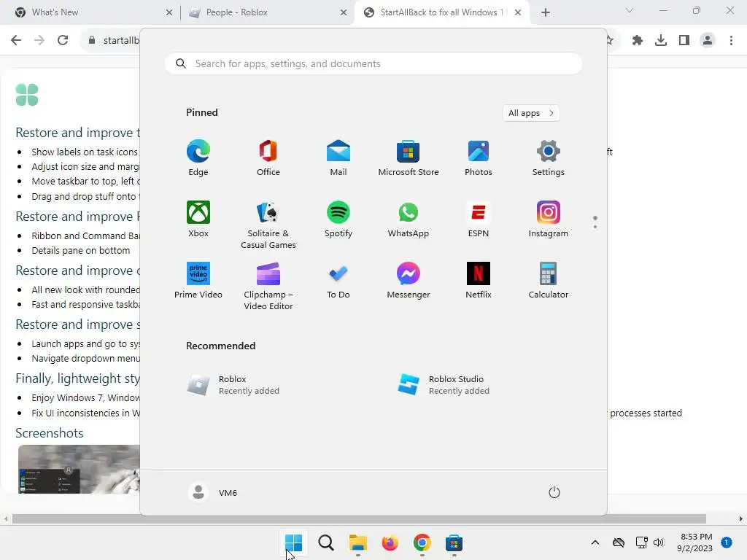Open Instagram from pinned apps
Viewport: 747px width, 560px height.
[549, 219]
